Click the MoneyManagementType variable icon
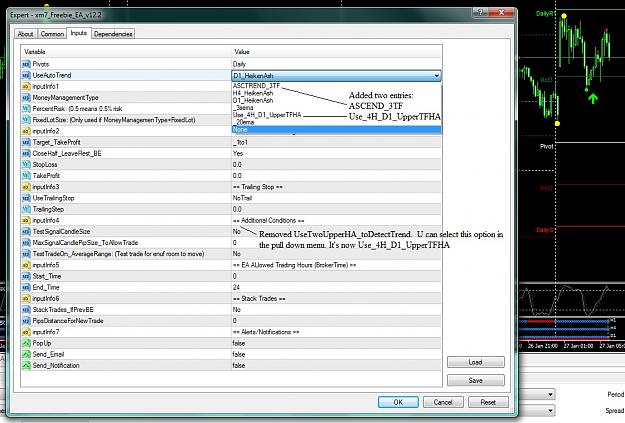Image resolution: width=625 pixels, height=423 pixels. coord(26,98)
